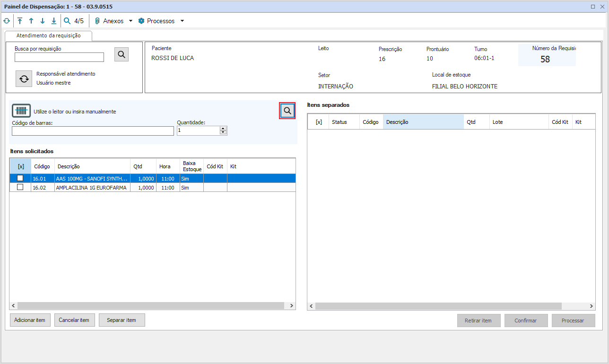This screenshot has height=364, width=609.
Task: Click into the Quantidade value field
Action: point(199,130)
